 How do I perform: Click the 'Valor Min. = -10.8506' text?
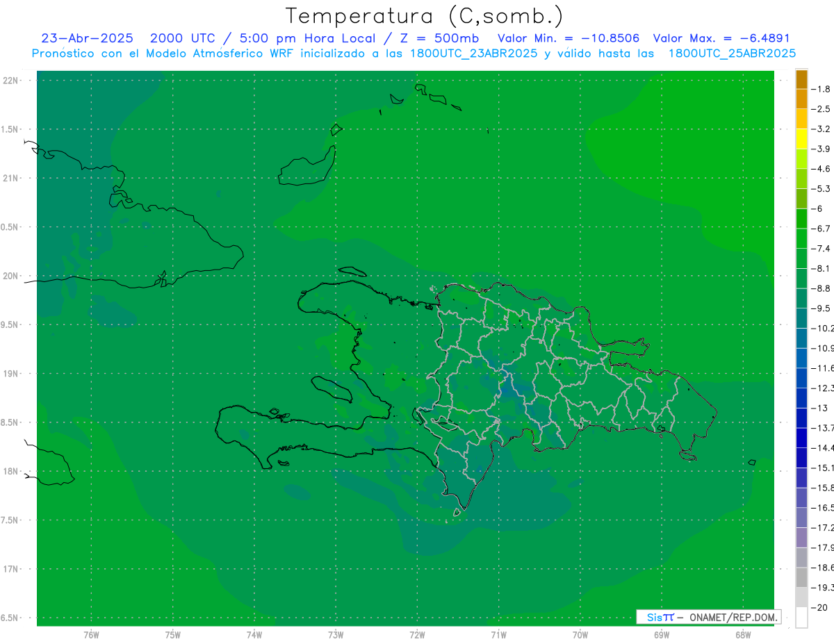569,38
